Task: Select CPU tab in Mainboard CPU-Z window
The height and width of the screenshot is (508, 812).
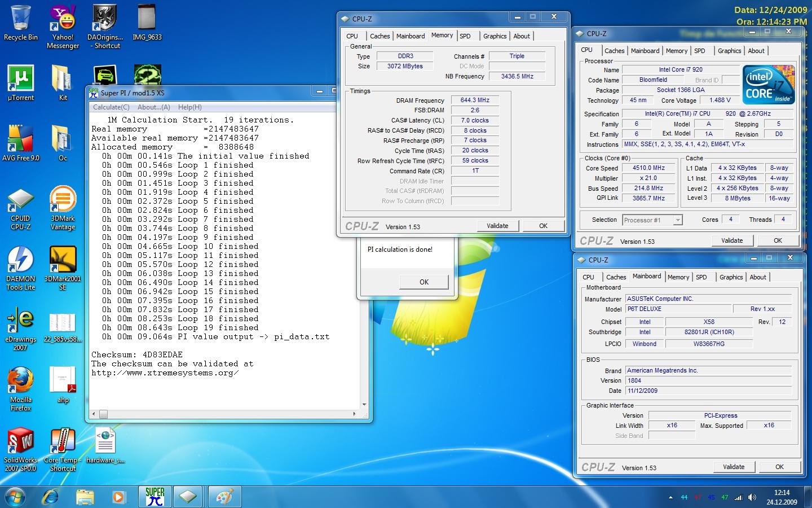Action: coord(588,277)
